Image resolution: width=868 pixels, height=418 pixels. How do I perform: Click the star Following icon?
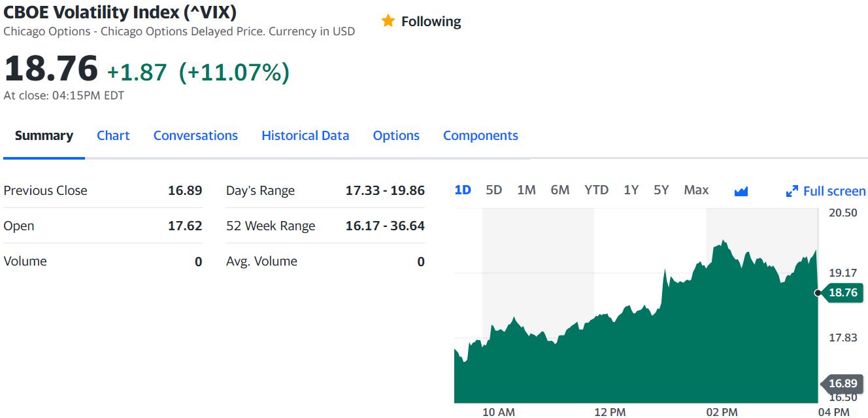click(388, 21)
